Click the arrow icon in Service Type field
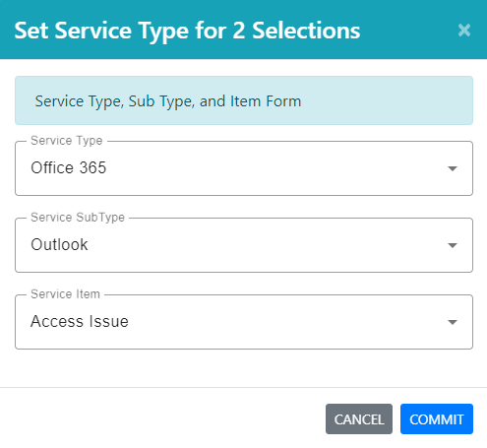 click(x=453, y=168)
